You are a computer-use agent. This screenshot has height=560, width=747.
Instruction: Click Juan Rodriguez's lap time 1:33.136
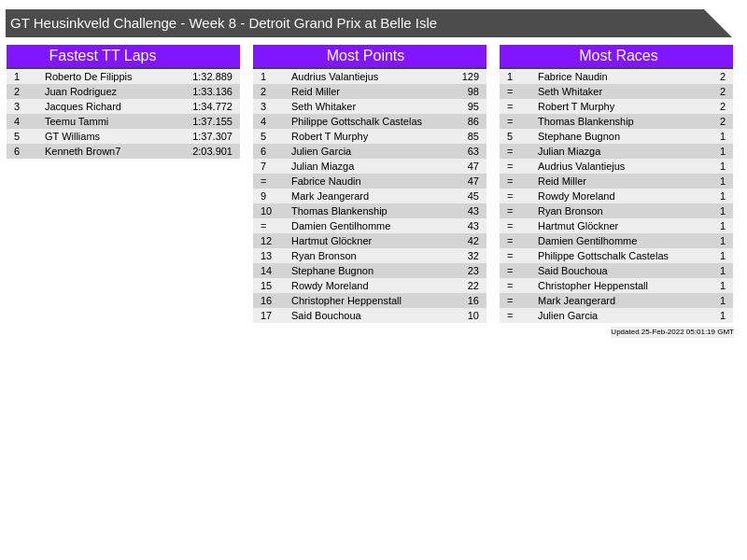coord(212,91)
